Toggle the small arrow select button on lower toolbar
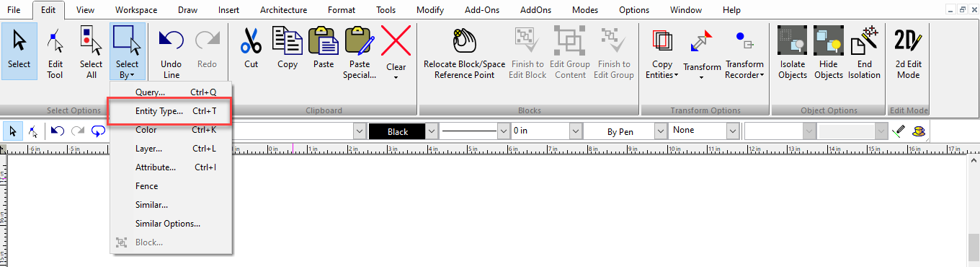 click(x=13, y=131)
